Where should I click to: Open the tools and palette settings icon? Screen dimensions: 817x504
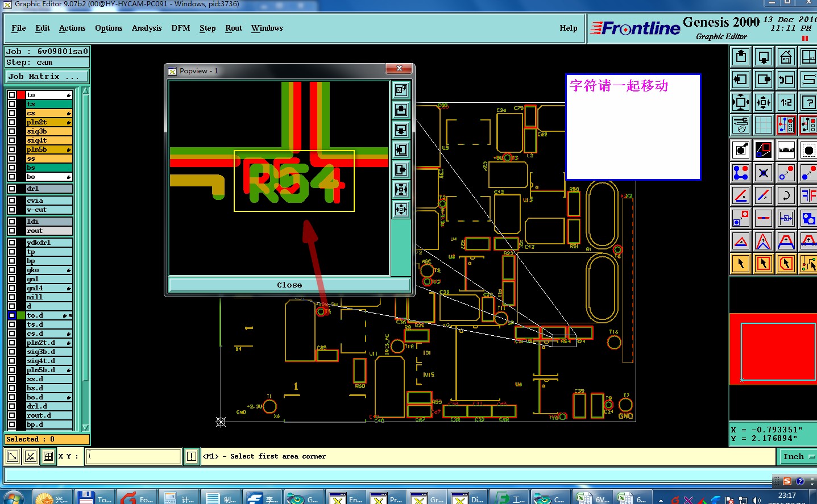741,125
